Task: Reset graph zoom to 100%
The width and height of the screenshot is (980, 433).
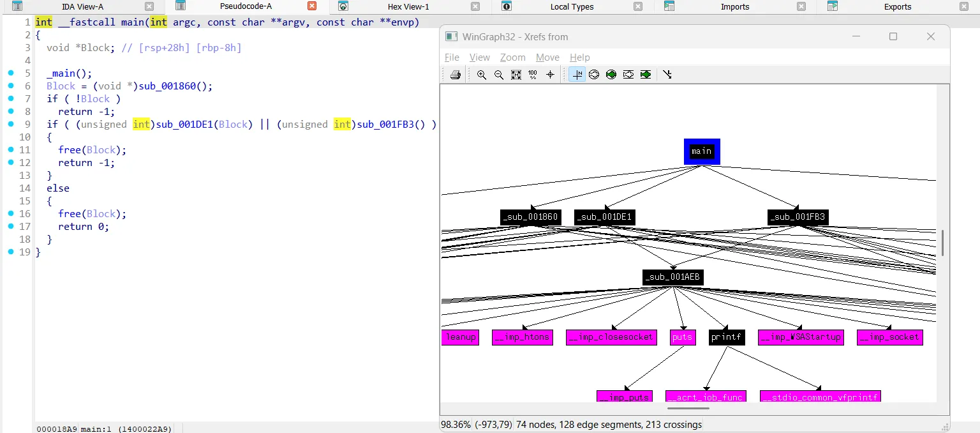Action: point(533,75)
